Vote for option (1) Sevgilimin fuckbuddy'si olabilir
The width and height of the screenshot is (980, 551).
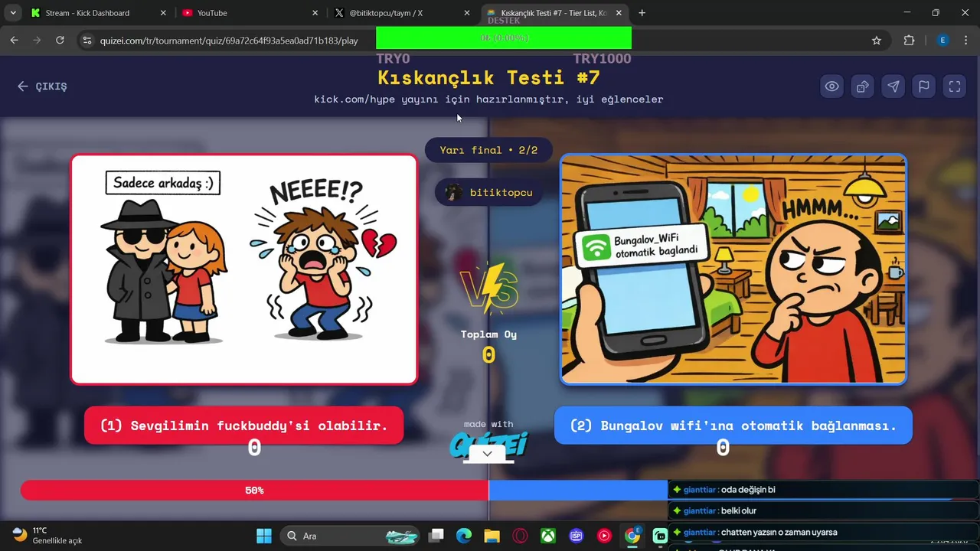(x=243, y=425)
